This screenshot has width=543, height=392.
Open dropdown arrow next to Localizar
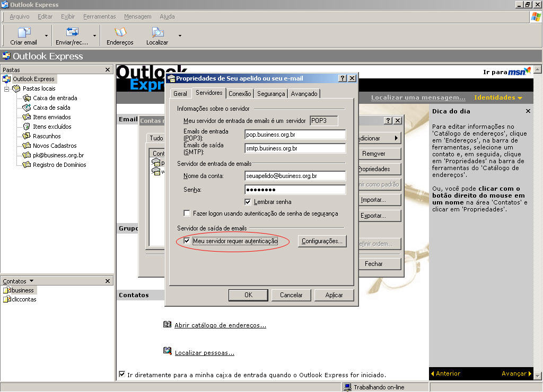180,35
